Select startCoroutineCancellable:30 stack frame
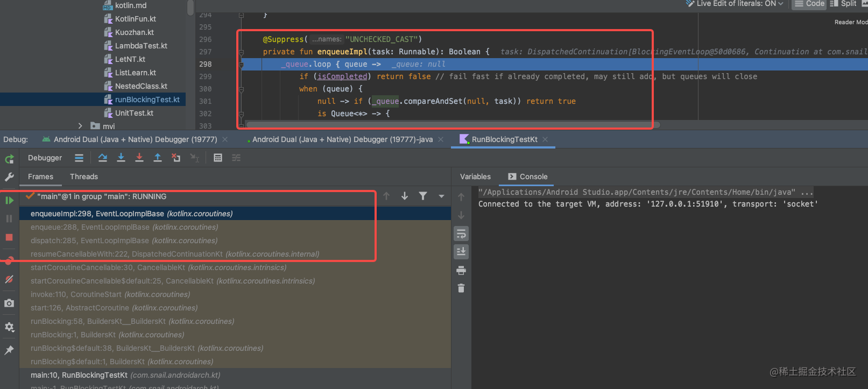The height and width of the screenshot is (389, 868). [235, 267]
